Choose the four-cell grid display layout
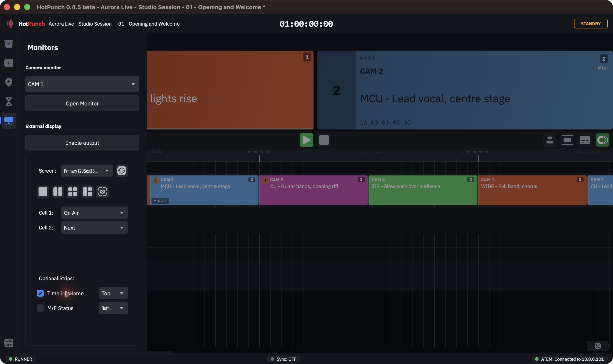 click(73, 192)
